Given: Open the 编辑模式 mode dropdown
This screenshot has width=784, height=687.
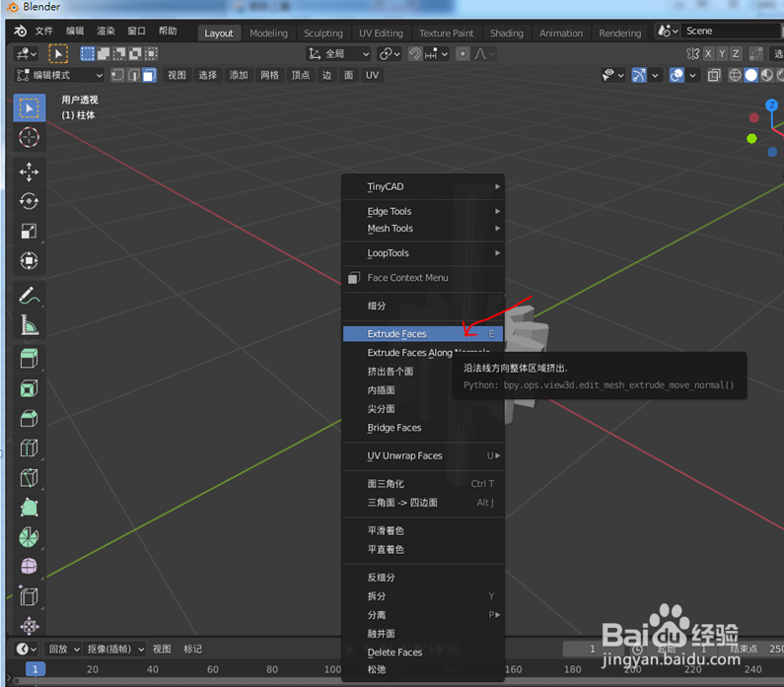Looking at the screenshot, I should [x=59, y=75].
